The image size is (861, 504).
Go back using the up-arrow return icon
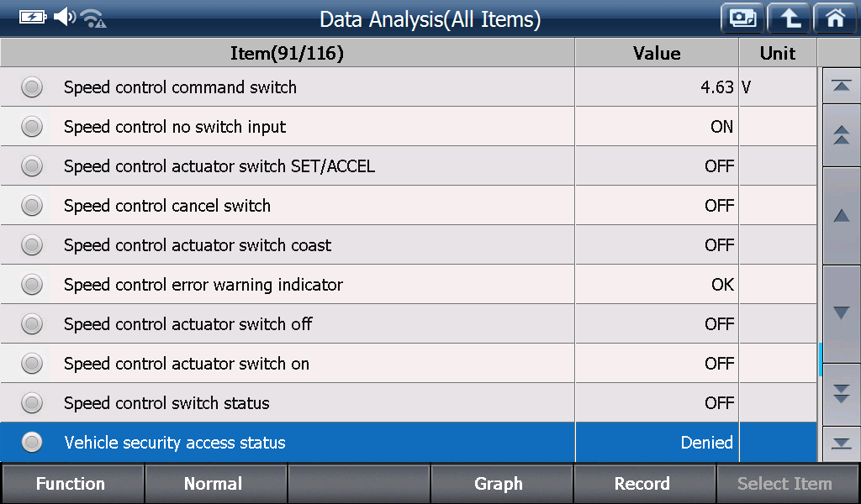tap(789, 18)
